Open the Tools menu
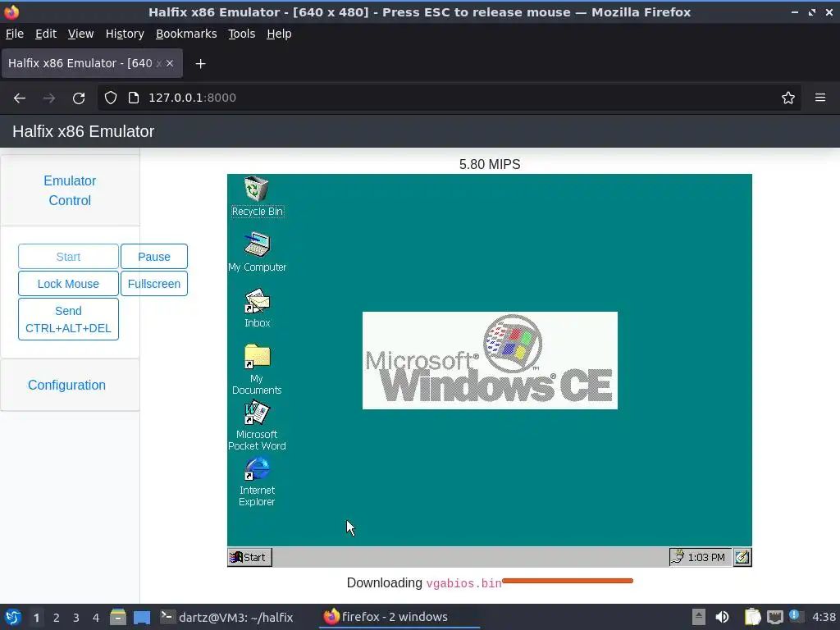This screenshot has height=630, width=840. (242, 34)
